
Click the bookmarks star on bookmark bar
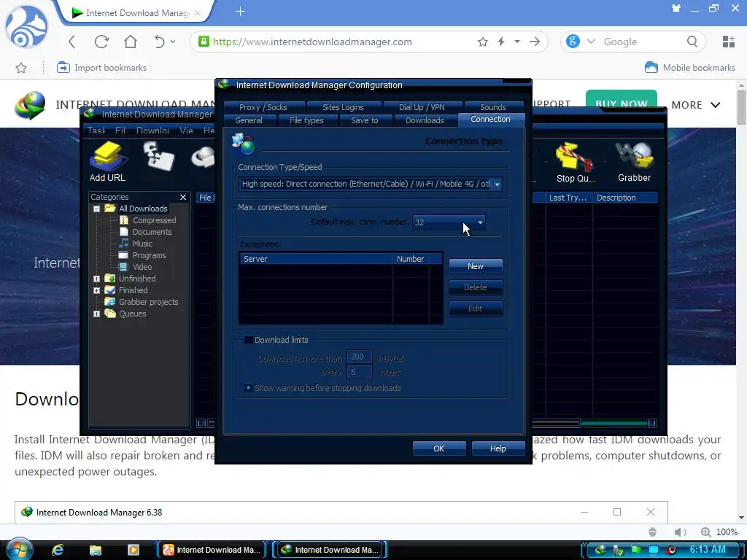point(21,68)
